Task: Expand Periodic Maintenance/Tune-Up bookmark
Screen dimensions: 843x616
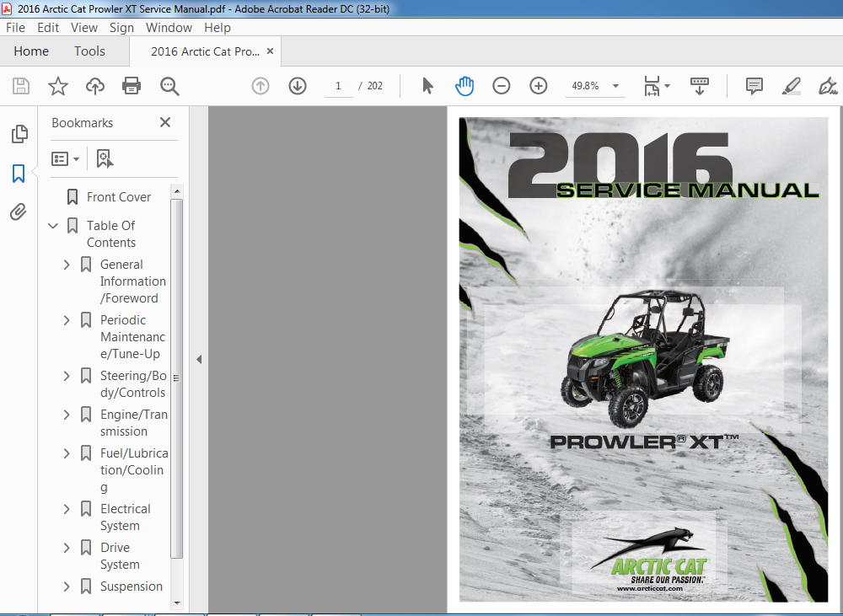Action: click(x=67, y=320)
